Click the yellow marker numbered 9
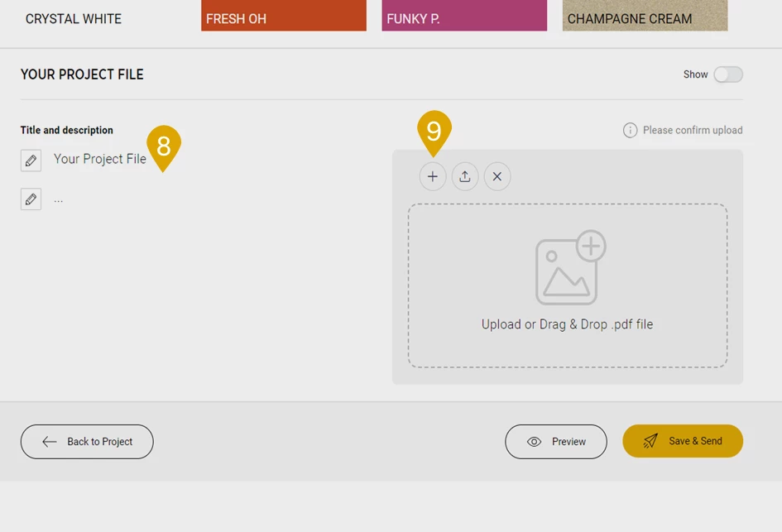The height and width of the screenshot is (532, 782). 434,131
